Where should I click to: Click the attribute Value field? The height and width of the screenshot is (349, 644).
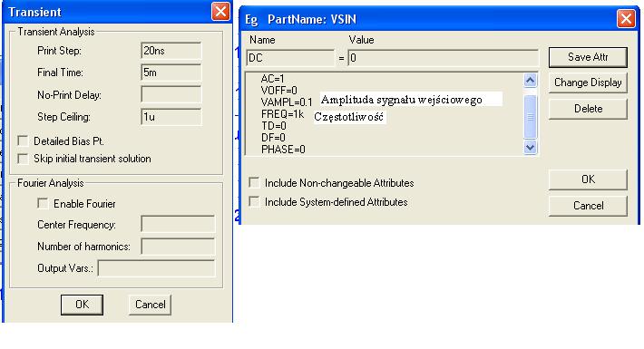point(443,58)
